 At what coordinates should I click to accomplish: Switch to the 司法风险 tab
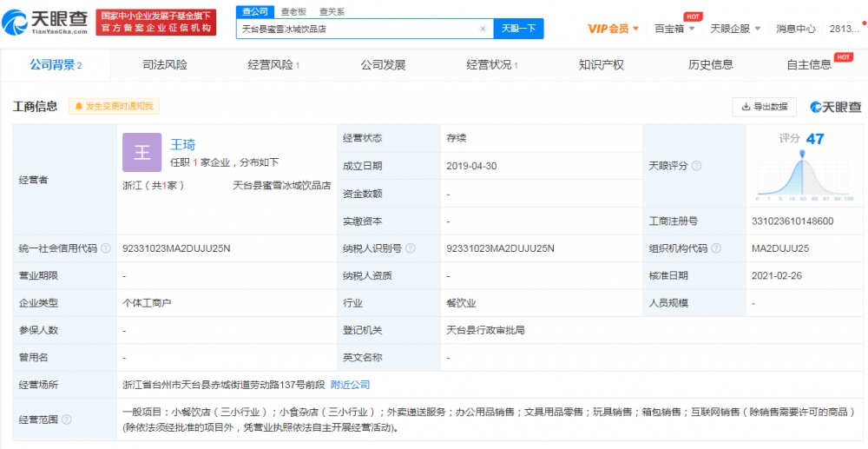click(164, 65)
